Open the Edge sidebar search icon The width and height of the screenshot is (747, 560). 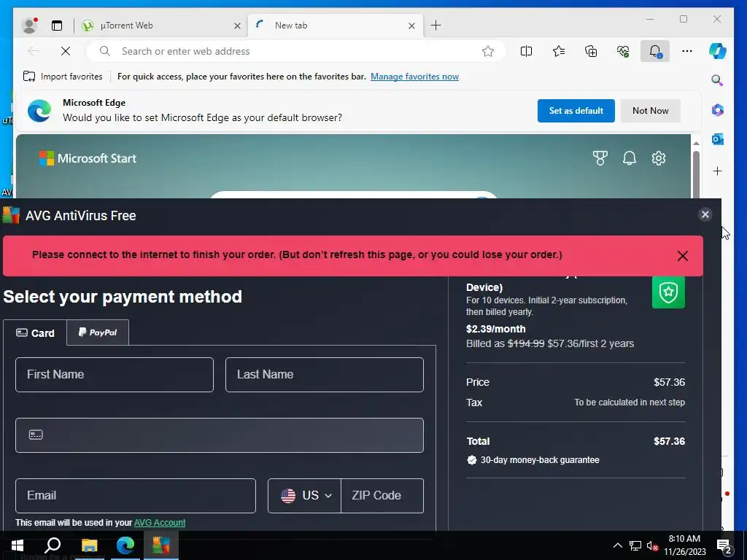(718, 80)
